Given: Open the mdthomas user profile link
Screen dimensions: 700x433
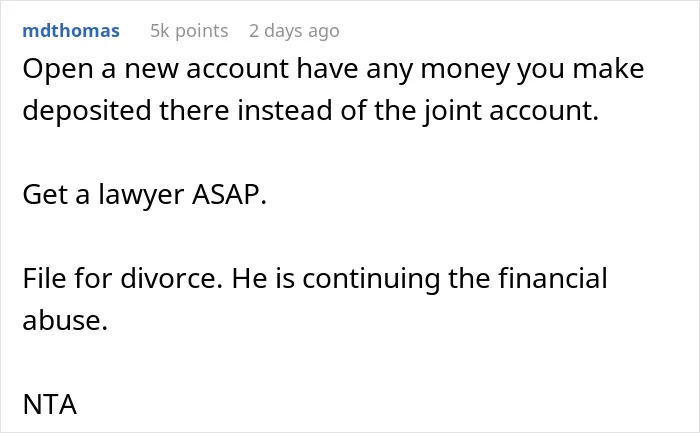Looking at the screenshot, I should 71,31.
